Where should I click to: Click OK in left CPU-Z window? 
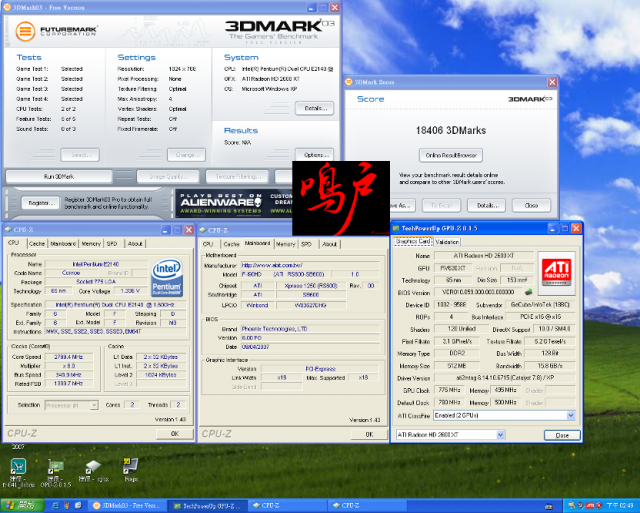pos(175,433)
